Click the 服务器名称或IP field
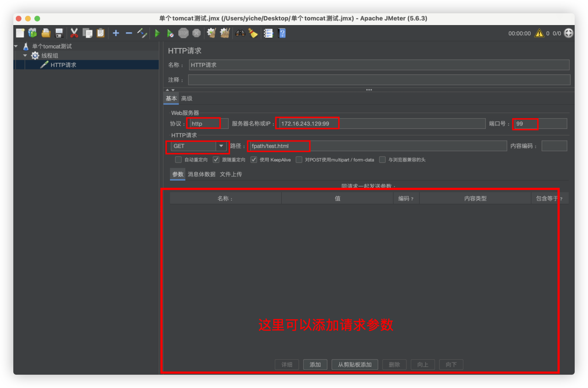 click(x=382, y=124)
